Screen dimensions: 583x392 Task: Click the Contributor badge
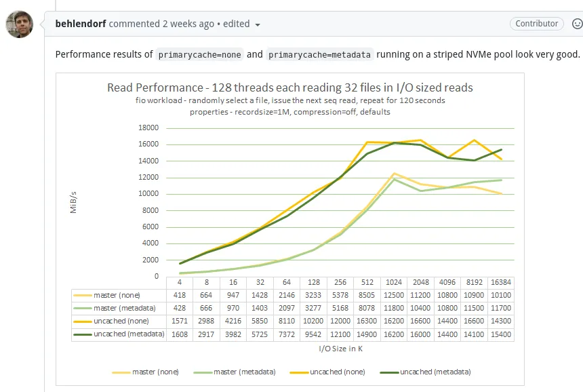point(536,23)
